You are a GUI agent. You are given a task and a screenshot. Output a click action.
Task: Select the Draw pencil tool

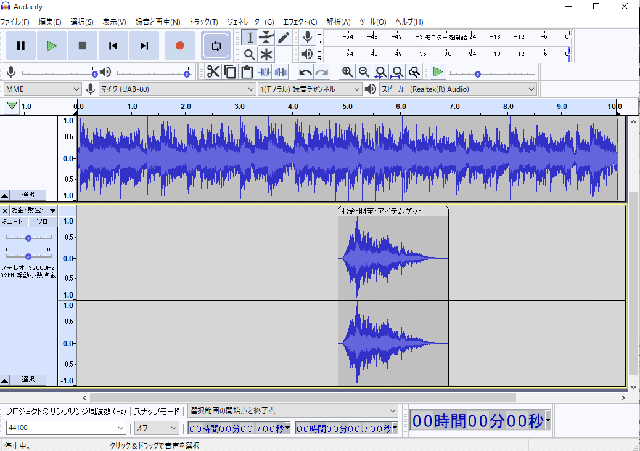click(284, 37)
